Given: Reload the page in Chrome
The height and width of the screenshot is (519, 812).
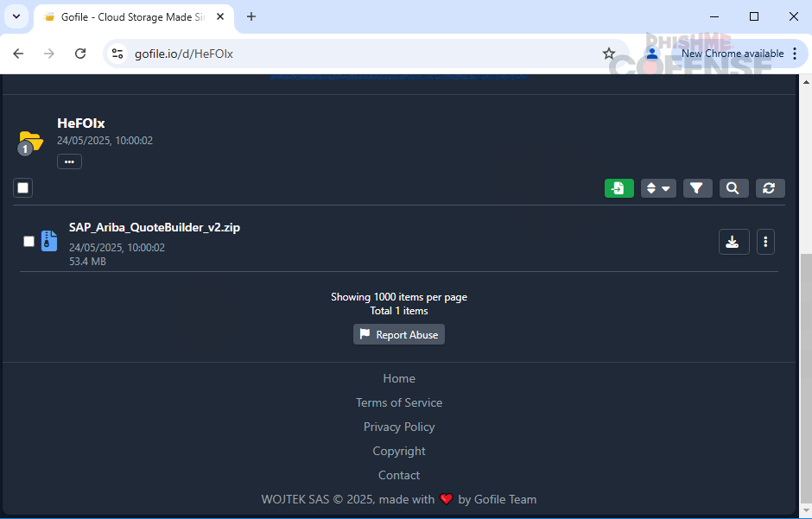Looking at the screenshot, I should (80, 54).
